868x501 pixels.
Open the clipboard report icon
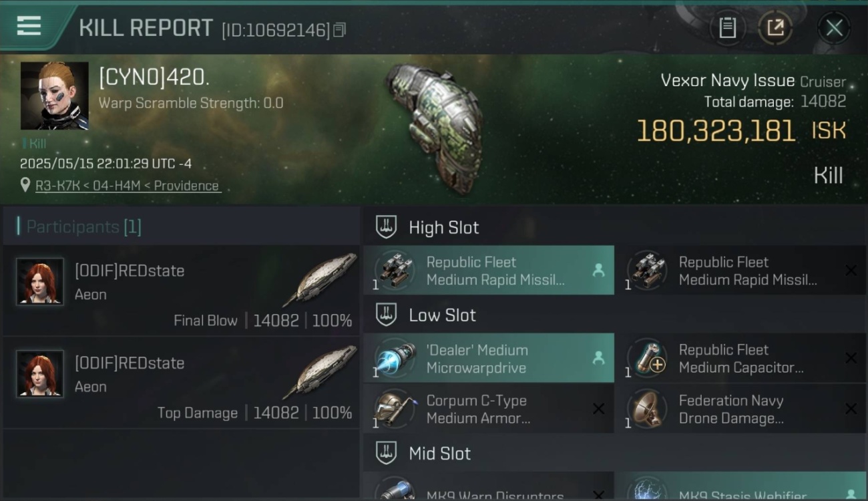pyautogui.click(x=727, y=28)
